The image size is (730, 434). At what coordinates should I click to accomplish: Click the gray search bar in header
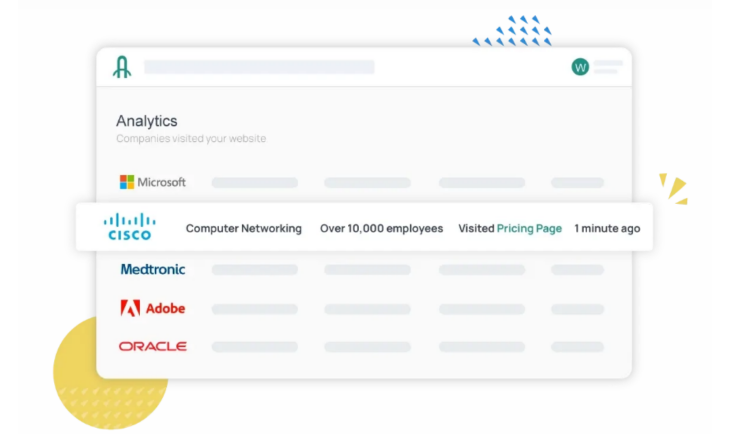259,67
